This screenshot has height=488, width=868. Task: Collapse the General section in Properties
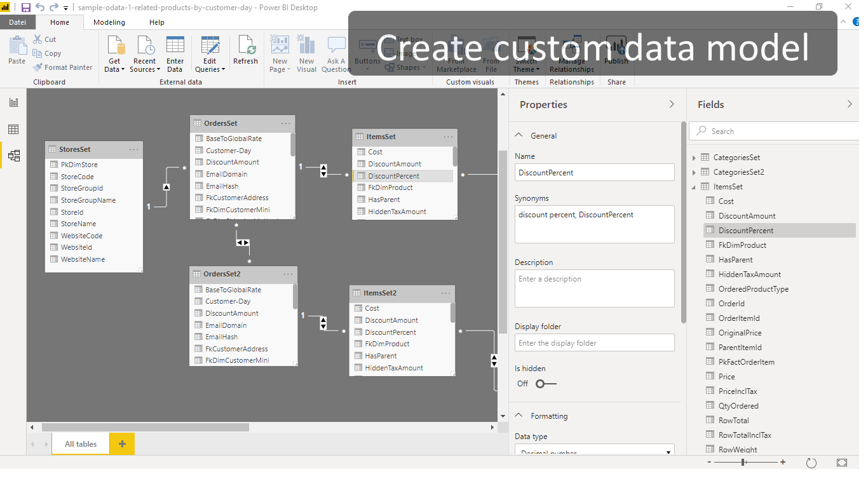pos(521,135)
